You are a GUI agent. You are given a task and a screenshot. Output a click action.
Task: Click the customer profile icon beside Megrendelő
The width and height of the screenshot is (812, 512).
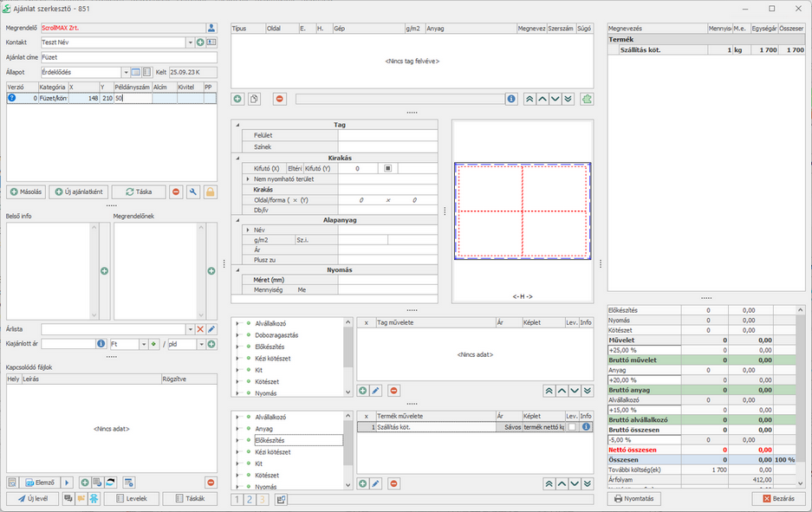point(211,28)
